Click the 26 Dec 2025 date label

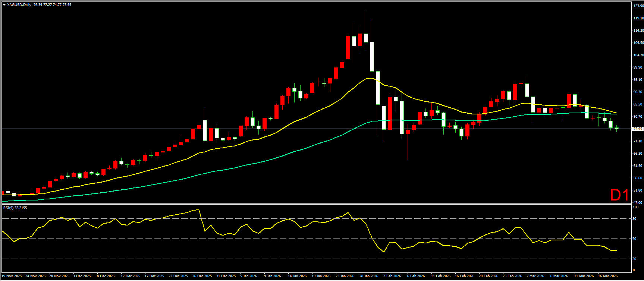coord(202,276)
